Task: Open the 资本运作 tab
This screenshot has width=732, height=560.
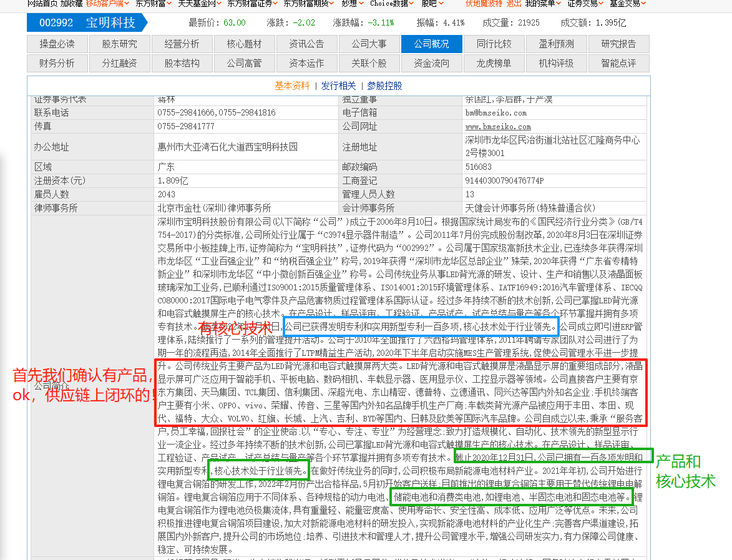Action: (x=306, y=63)
